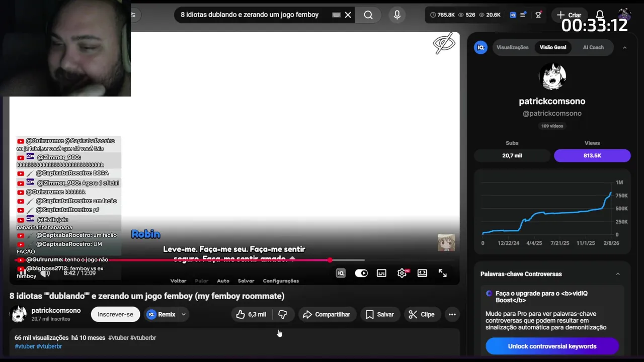Viewport: 644px width, 362px height.
Task: Click 765.8K watch-time stat in top bar
Action: 442,15
